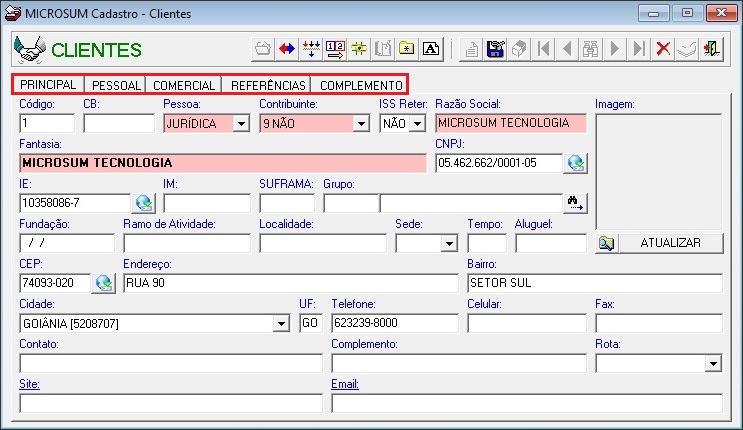The image size is (743, 430).
Task: Expand the Pessoa dropdown
Action: [241, 124]
